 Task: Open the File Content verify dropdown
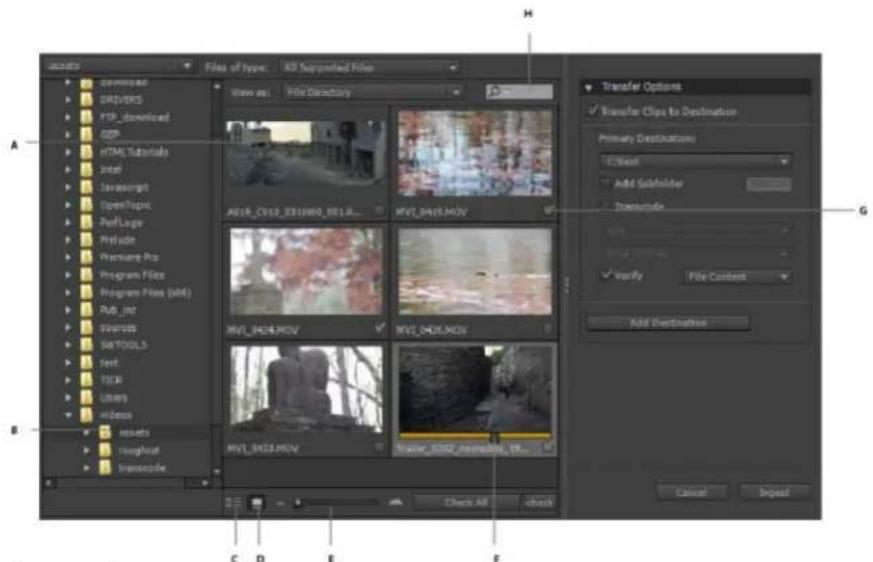point(737,277)
